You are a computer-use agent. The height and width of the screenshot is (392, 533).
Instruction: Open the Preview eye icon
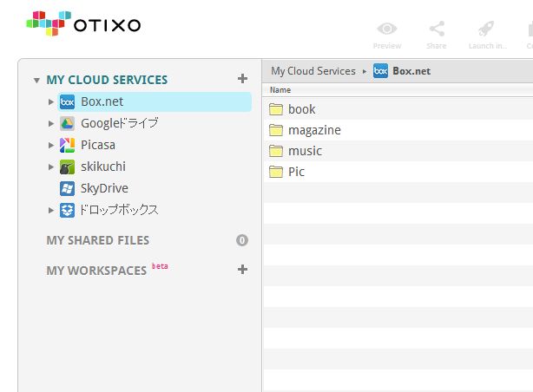tap(387, 29)
